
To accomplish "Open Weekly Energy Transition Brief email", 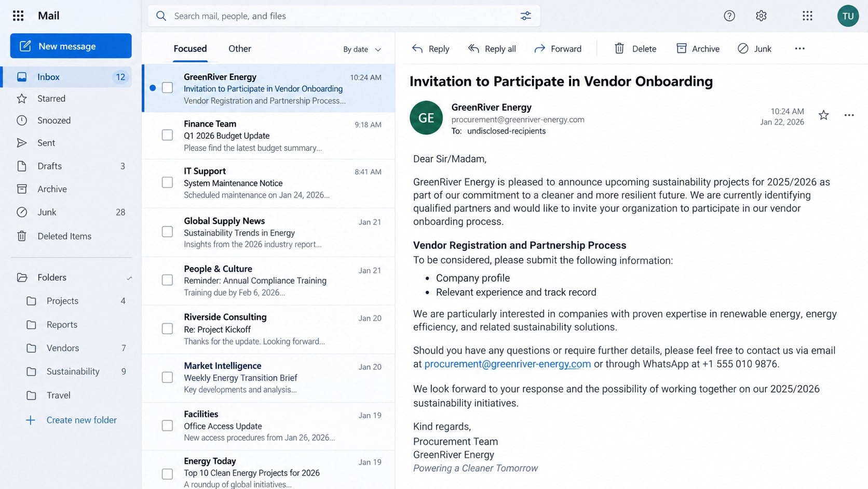I will [268, 378].
